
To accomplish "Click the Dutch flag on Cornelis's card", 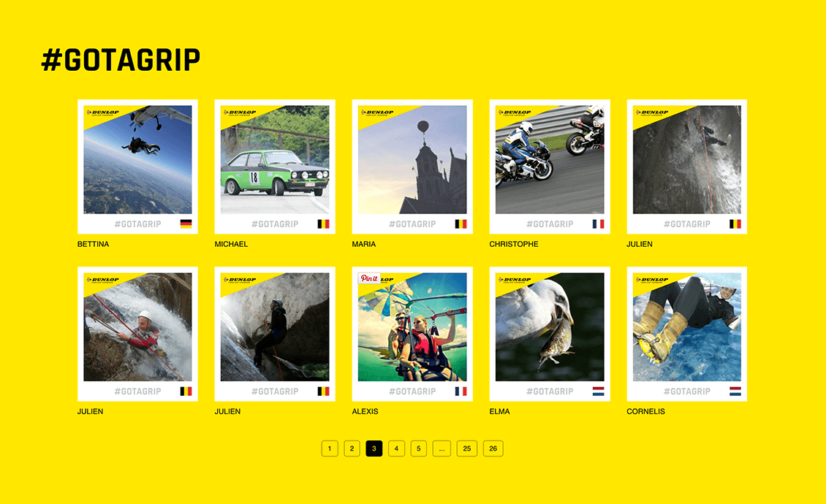I will pos(735,392).
